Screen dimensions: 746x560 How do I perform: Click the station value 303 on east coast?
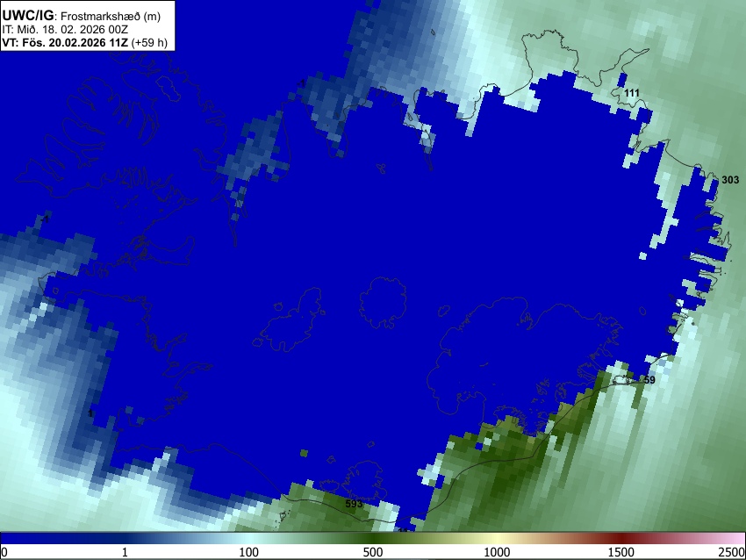click(730, 179)
